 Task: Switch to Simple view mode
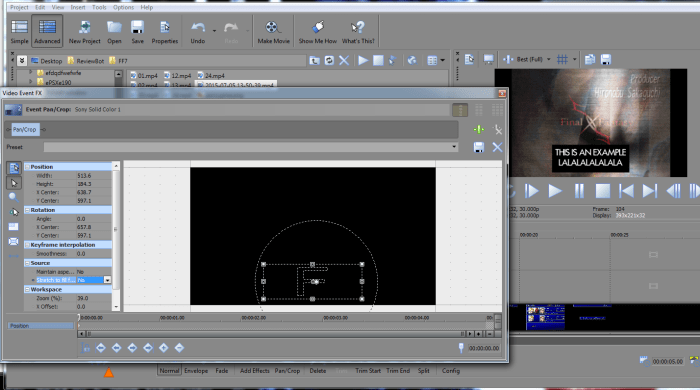pyautogui.click(x=19, y=31)
